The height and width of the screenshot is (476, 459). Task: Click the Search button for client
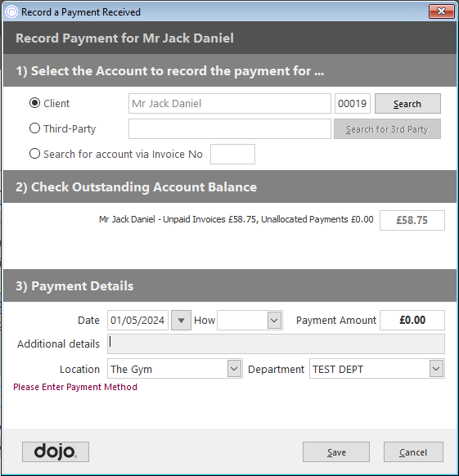click(x=407, y=104)
